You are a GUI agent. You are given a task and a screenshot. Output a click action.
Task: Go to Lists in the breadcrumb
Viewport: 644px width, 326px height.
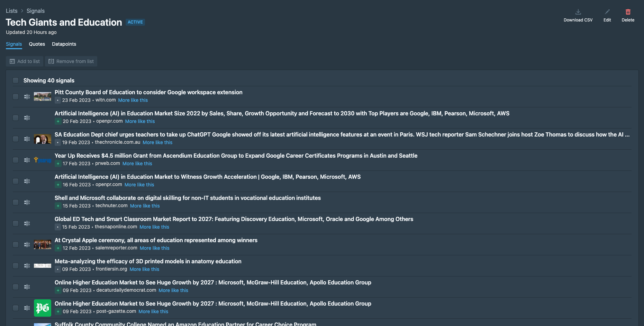[12, 11]
